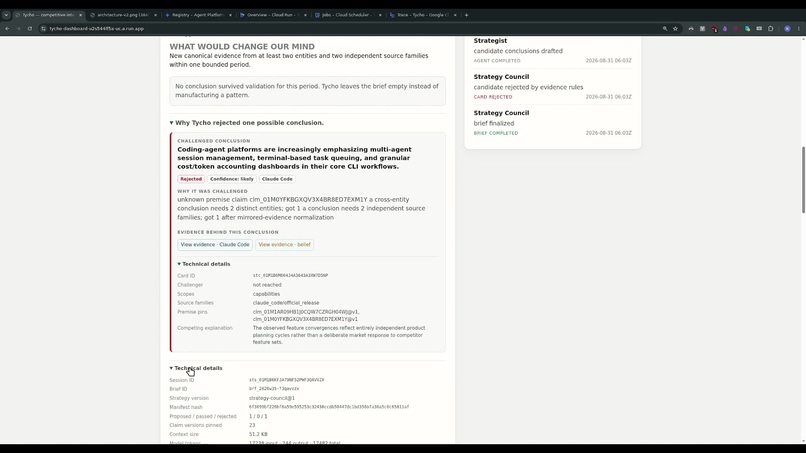View site information icon in address bar
This screenshot has height=453, width=806.
[44, 29]
